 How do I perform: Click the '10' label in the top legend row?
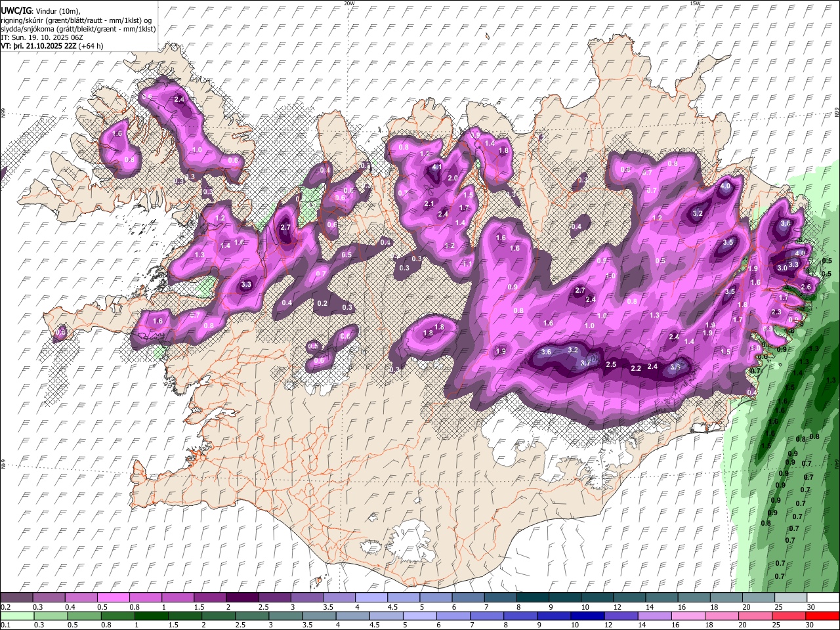tap(585, 607)
